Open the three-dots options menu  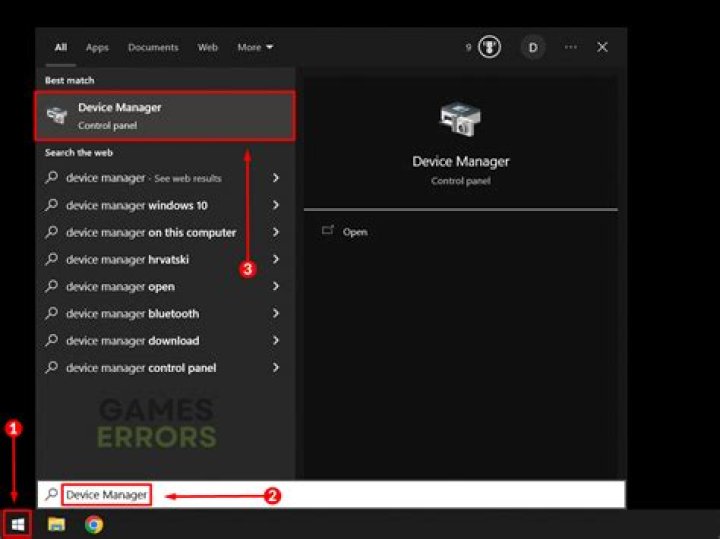pos(571,47)
